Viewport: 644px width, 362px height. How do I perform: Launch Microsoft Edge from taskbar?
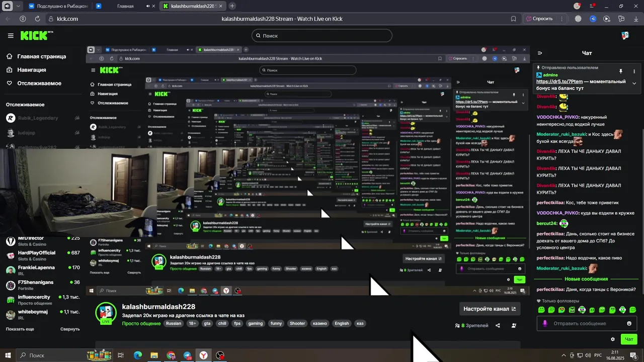[137, 355]
